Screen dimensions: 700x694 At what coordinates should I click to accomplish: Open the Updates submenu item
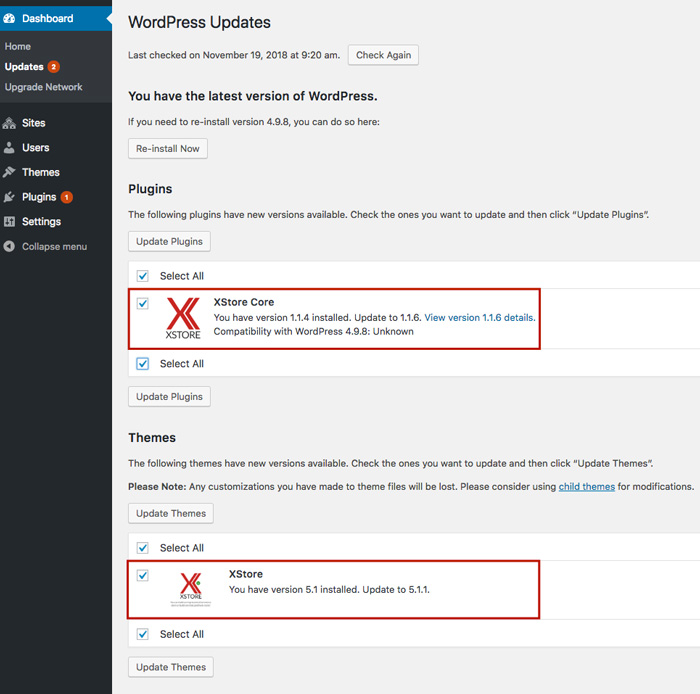click(x=24, y=67)
